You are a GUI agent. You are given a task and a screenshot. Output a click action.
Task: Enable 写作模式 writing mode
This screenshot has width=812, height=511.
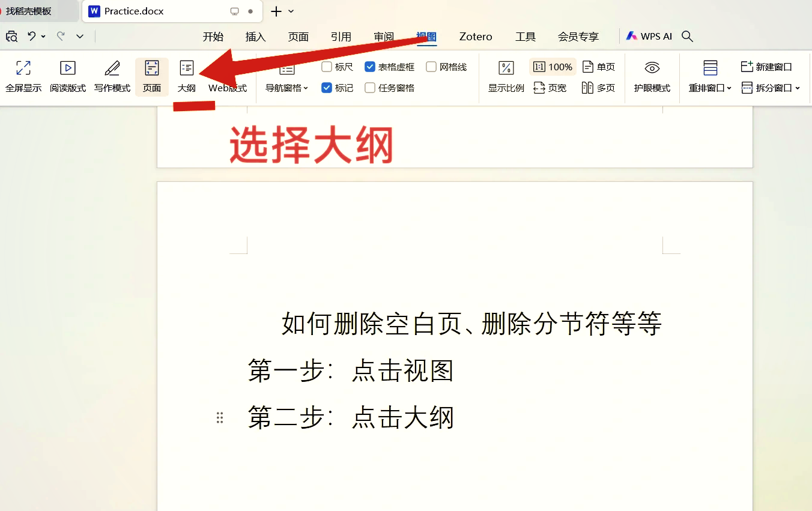[112, 76]
